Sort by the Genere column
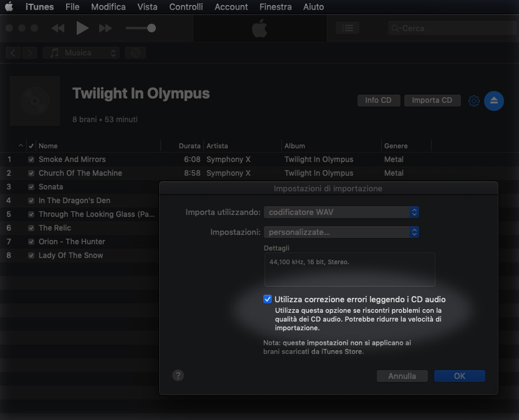This screenshot has width=519, height=420. tap(407, 146)
